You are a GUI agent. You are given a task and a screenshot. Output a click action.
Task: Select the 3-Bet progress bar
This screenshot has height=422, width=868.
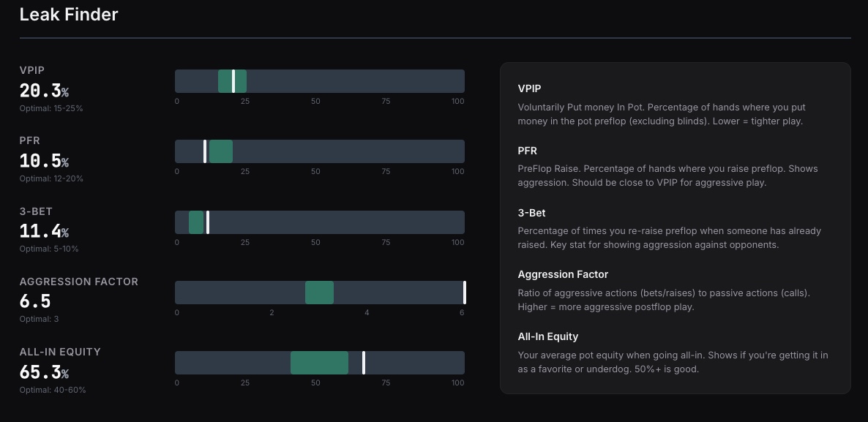[319, 222]
